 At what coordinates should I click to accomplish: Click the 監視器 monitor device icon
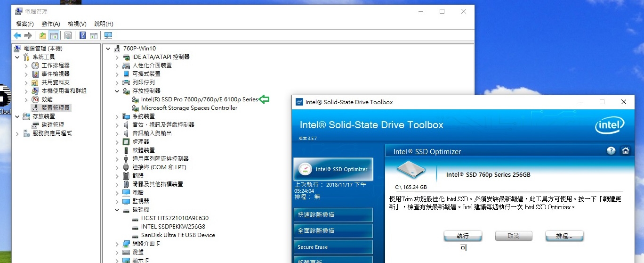click(126, 201)
